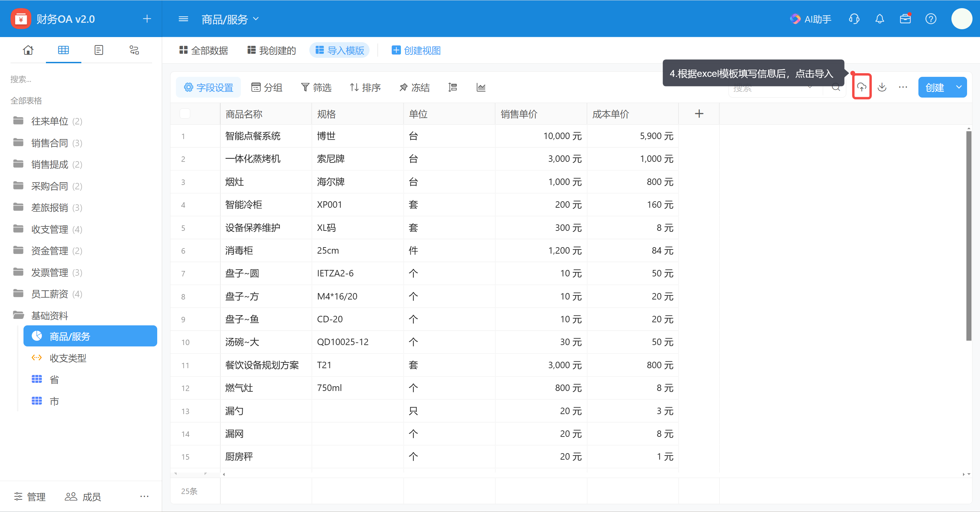980x512 pixels.
Task: Toggle the select-all header checkbox
Action: click(185, 114)
